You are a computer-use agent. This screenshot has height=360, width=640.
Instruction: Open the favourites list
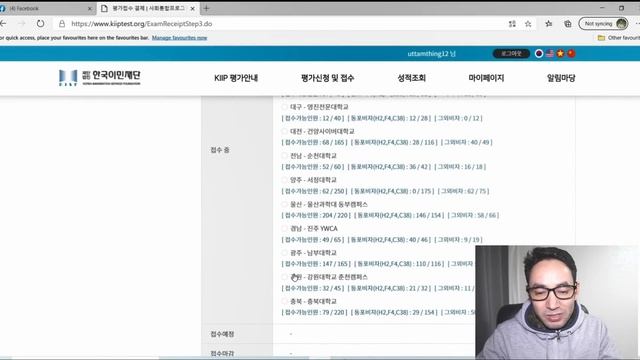click(549, 24)
